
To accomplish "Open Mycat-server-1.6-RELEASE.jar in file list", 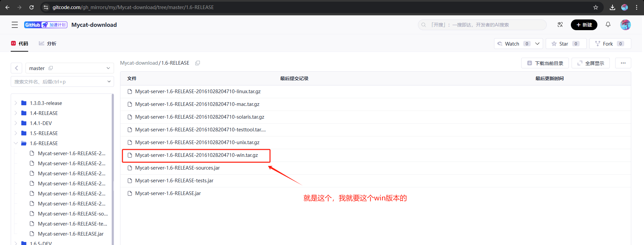I will [x=168, y=193].
